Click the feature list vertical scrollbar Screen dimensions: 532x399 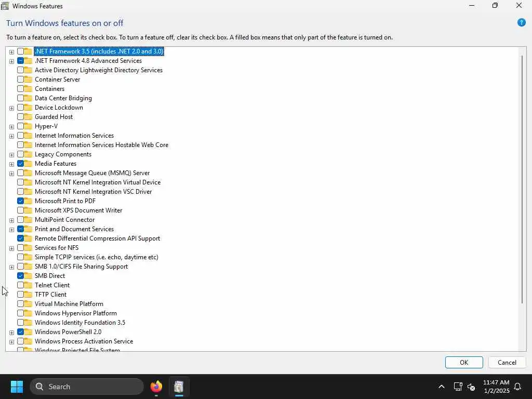point(522,179)
